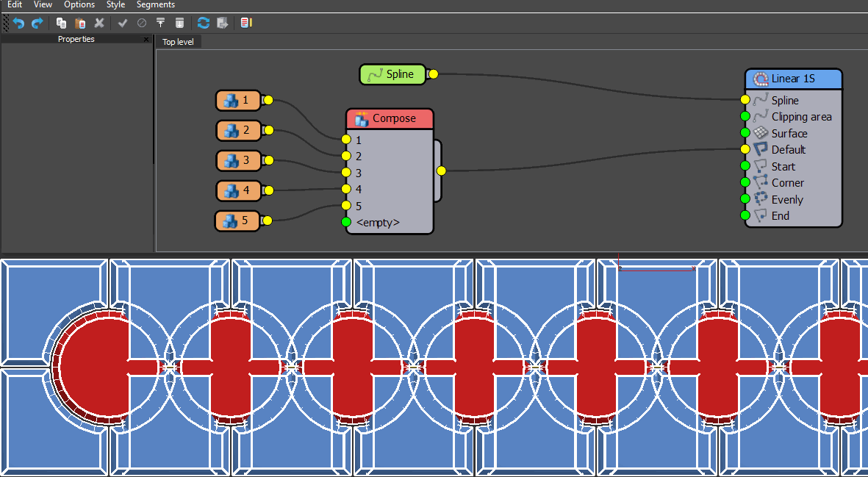Select the Compose node header
Viewport: 868px width, 477px height.
coord(390,118)
